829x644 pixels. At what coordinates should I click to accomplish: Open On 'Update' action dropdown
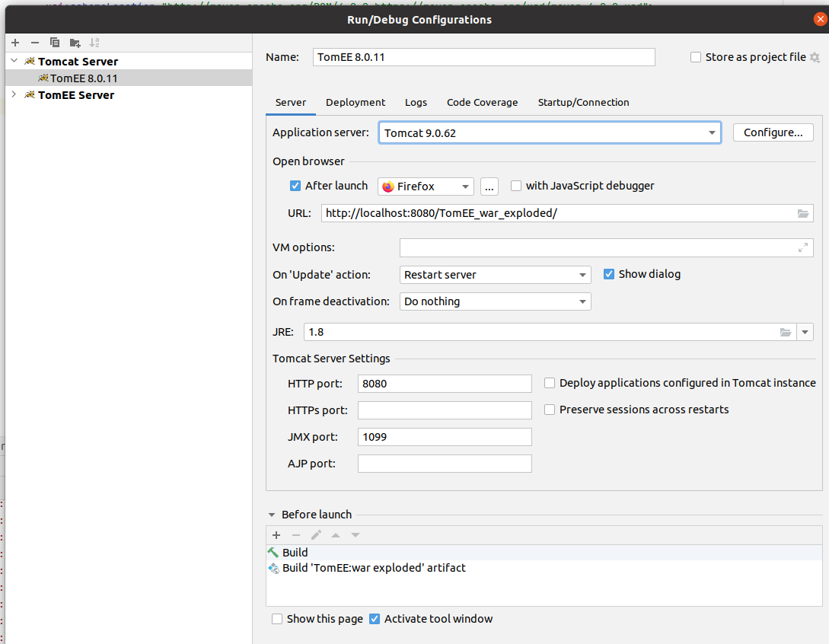point(495,275)
